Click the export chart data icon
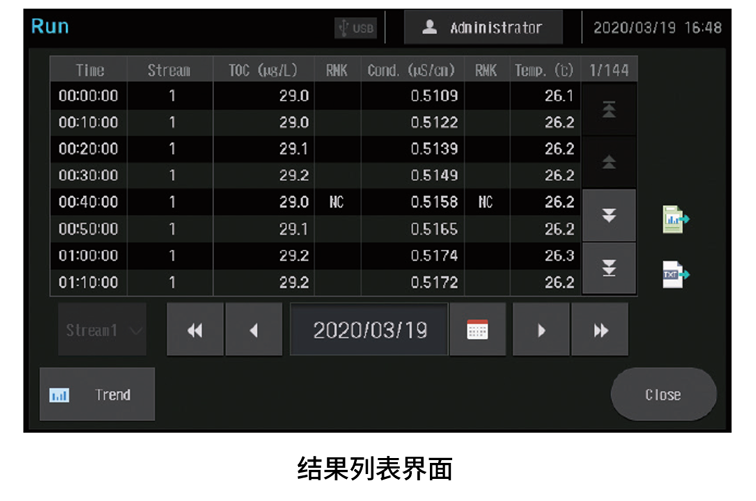Image resolution: width=756 pixels, height=501 pixels. tap(675, 219)
